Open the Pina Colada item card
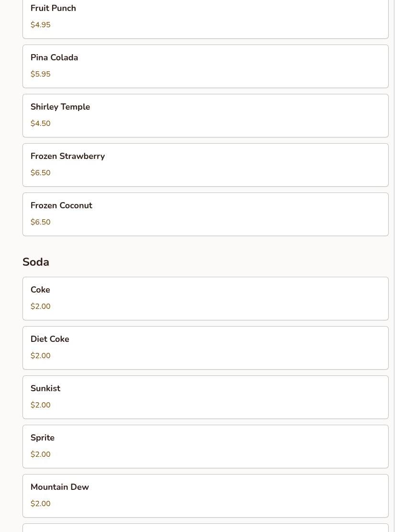Image resolution: width=404 pixels, height=532 pixels. tap(205, 66)
